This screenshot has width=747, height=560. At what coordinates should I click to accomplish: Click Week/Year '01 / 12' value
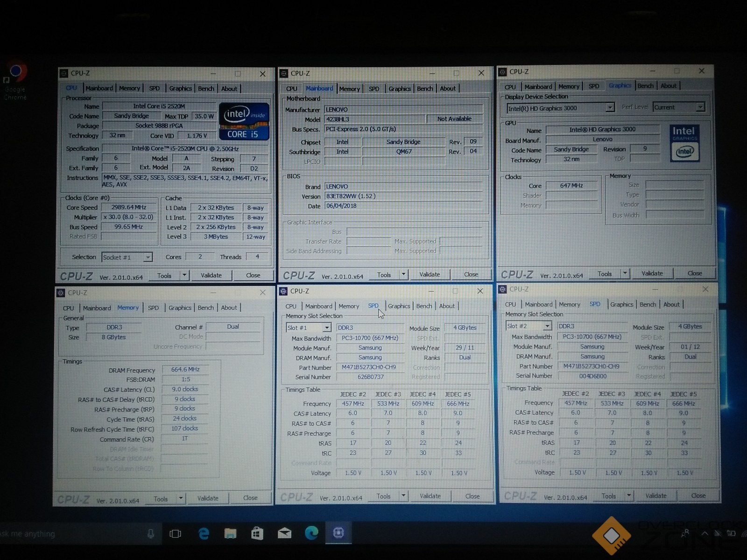click(x=690, y=347)
